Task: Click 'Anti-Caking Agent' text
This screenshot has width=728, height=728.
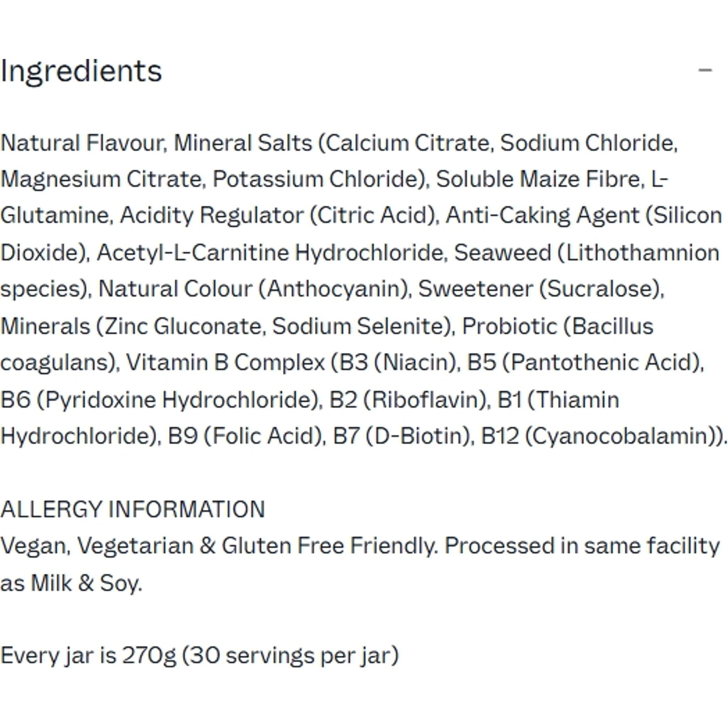Action: (542, 215)
